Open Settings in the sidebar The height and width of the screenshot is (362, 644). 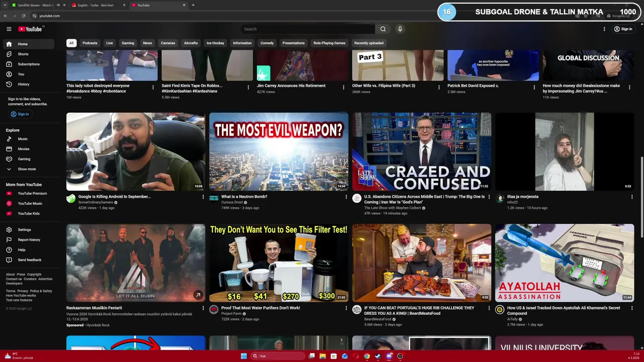pyautogui.click(x=28, y=230)
